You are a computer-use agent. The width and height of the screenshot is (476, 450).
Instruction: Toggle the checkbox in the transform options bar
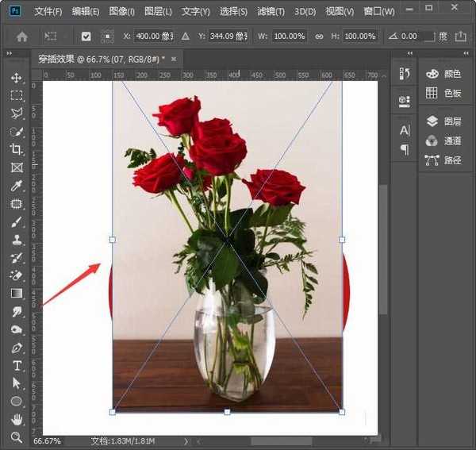point(87,37)
